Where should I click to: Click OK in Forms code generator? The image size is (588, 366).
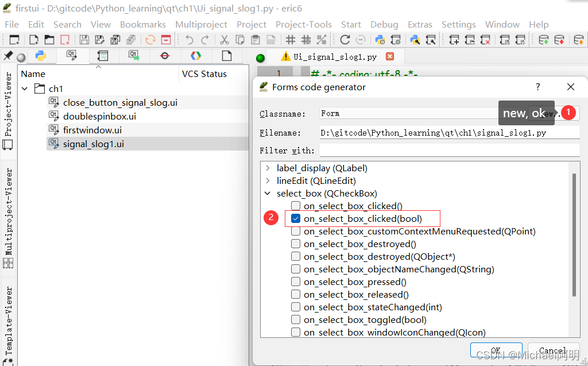[x=496, y=350]
